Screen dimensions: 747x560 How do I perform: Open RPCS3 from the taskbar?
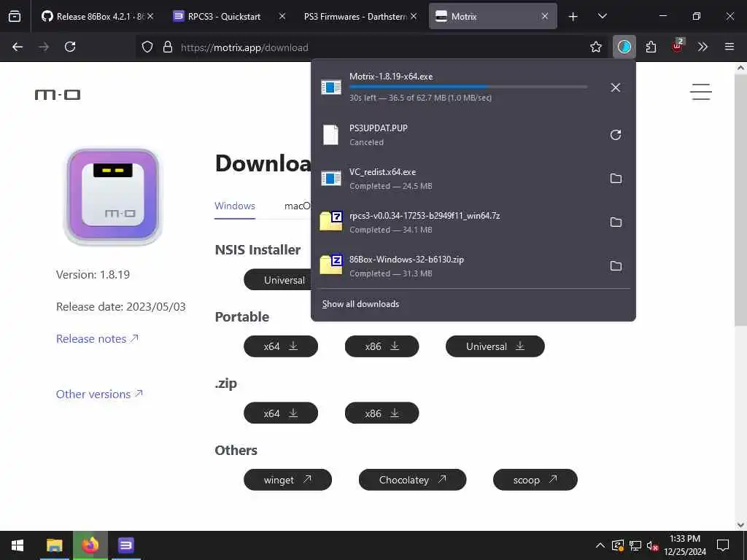125,545
